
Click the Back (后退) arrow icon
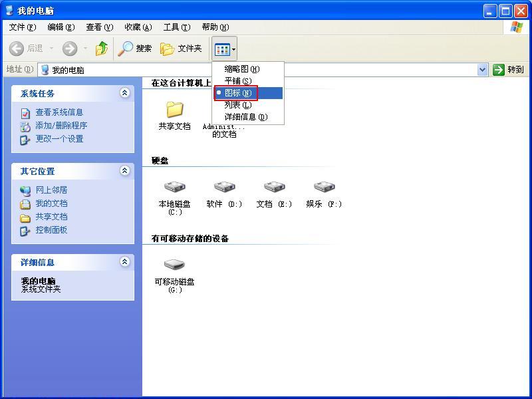(16, 49)
